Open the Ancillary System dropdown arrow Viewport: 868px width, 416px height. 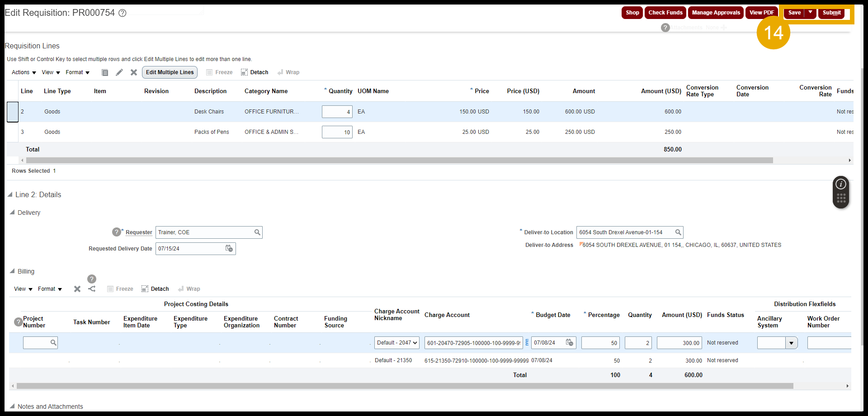(x=791, y=343)
